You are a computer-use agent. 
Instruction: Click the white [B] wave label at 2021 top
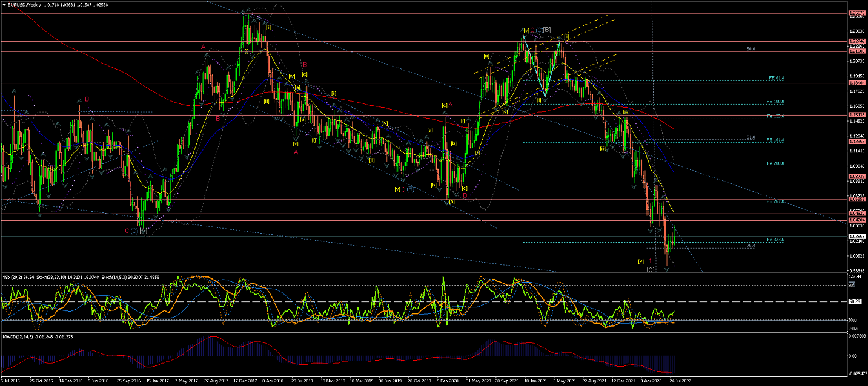coord(546,30)
